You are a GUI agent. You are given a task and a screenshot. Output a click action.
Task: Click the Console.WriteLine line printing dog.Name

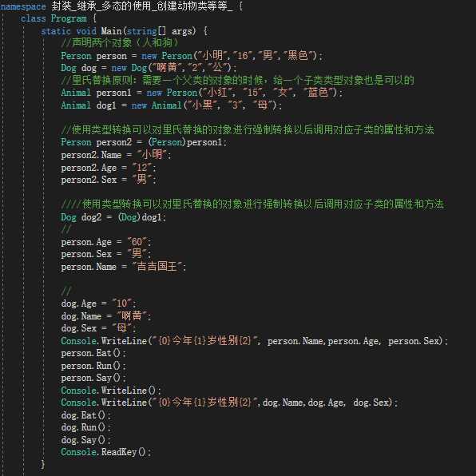(229, 403)
